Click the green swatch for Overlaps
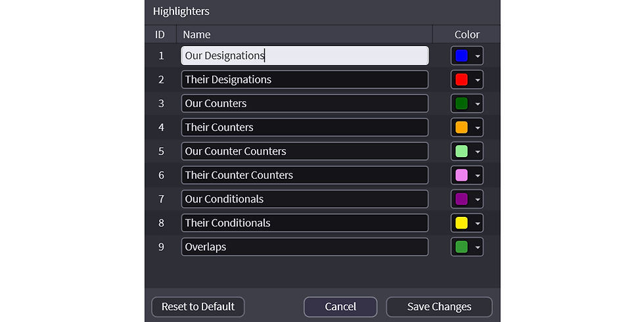This screenshot has height=322, width=644. pyautogui.click(x=461, y=247)
